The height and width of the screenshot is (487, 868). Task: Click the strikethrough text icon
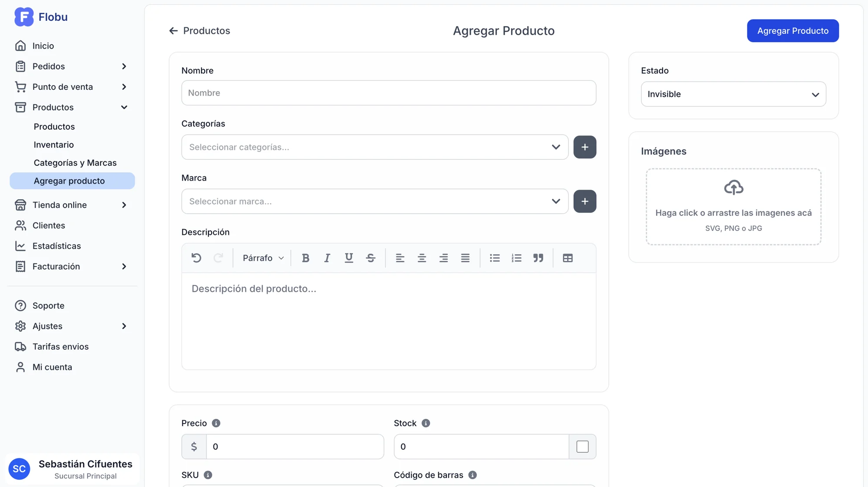(x=371, y=258)
